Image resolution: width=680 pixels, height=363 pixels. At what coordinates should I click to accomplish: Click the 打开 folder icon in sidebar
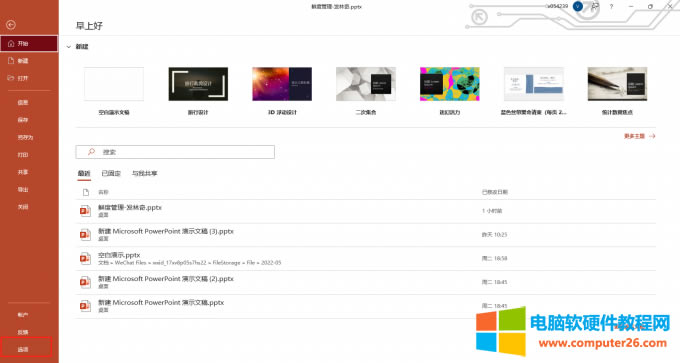coord(11,78)
